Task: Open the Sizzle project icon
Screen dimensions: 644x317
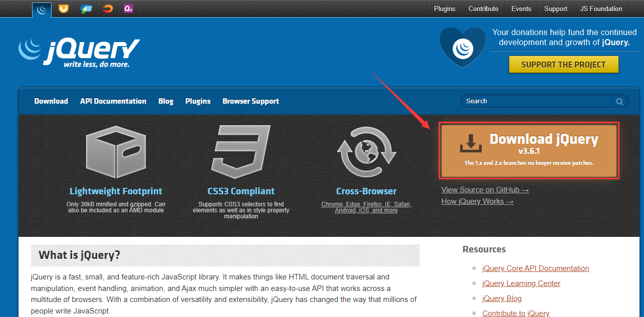Action: [108, 9]
